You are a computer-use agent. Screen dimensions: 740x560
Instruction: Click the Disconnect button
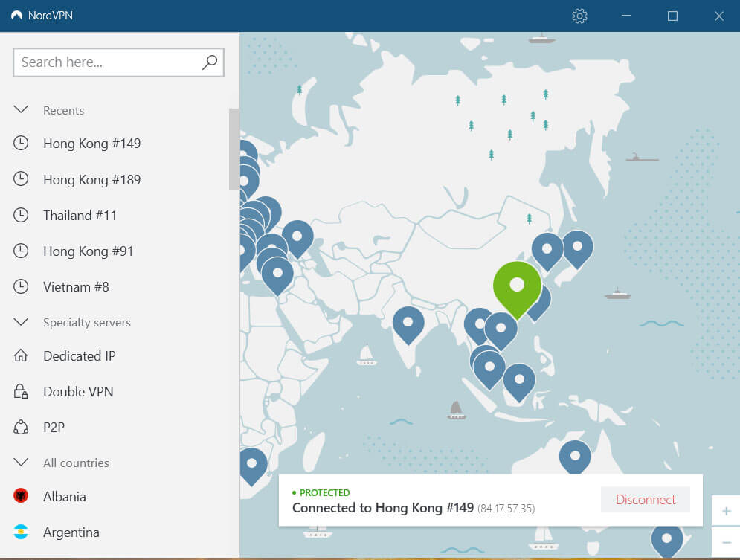(x=645, y=500)
